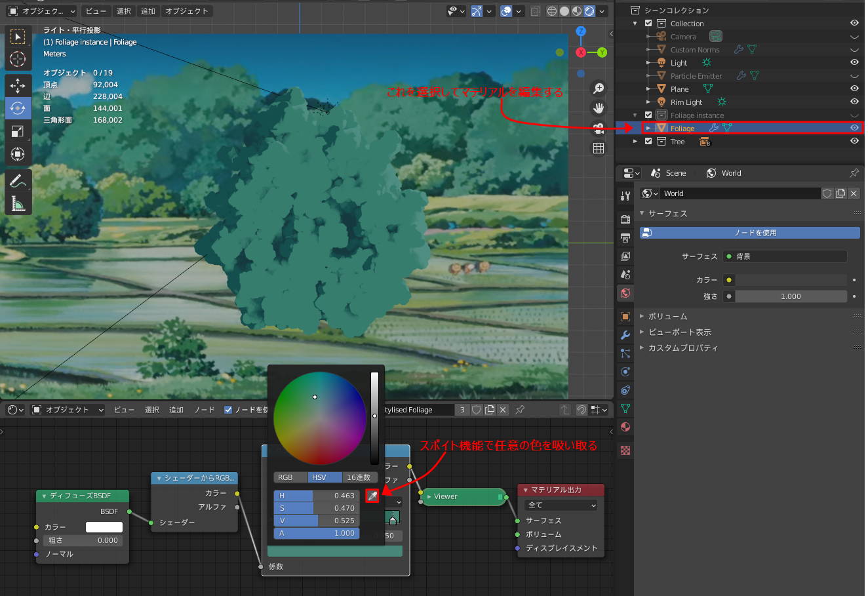This screenshot has height=596, width=868.
Task: Open the Material properties tab
Action: click(625, 427)
